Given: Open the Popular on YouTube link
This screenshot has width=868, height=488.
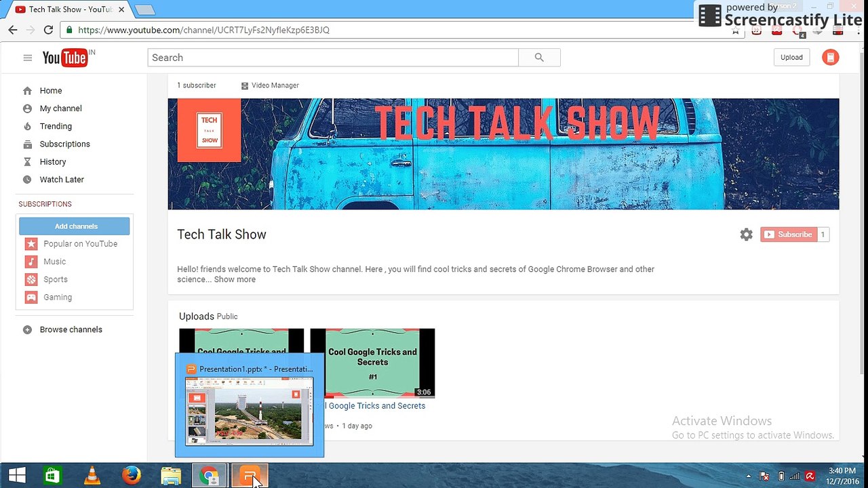Looking at the screenshot, I should 81,244.
